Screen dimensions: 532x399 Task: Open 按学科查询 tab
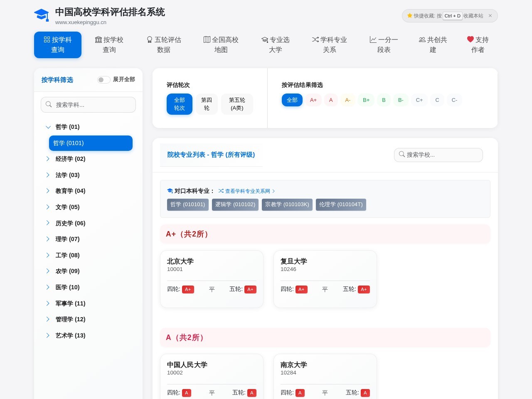click(x=58, y=45)
